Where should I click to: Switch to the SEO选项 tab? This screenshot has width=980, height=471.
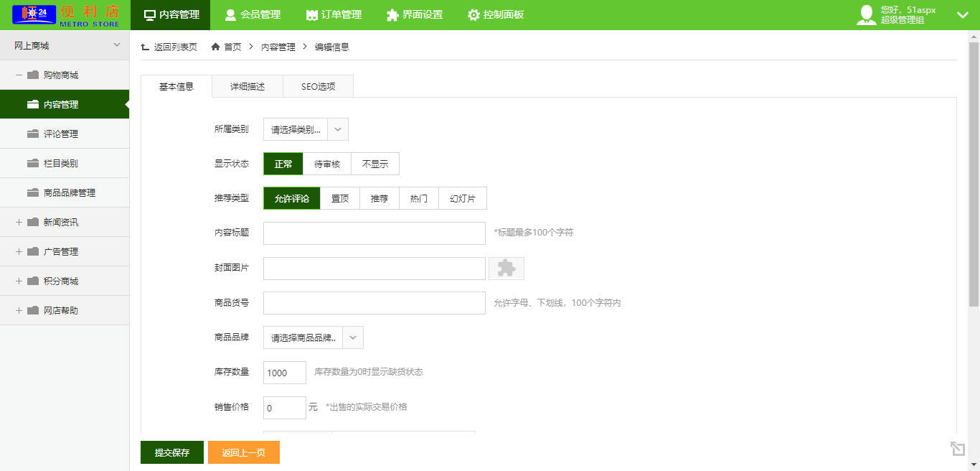coord(318,87)
